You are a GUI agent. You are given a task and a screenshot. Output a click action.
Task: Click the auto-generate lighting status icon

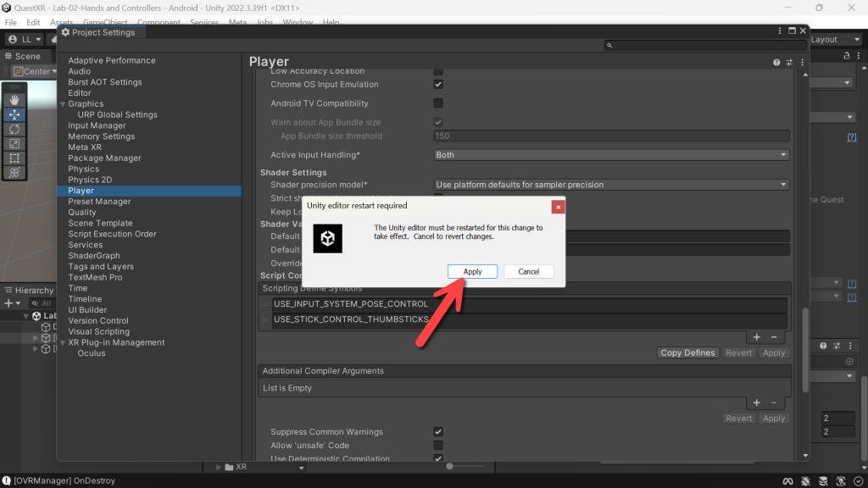tap(841, 481)
